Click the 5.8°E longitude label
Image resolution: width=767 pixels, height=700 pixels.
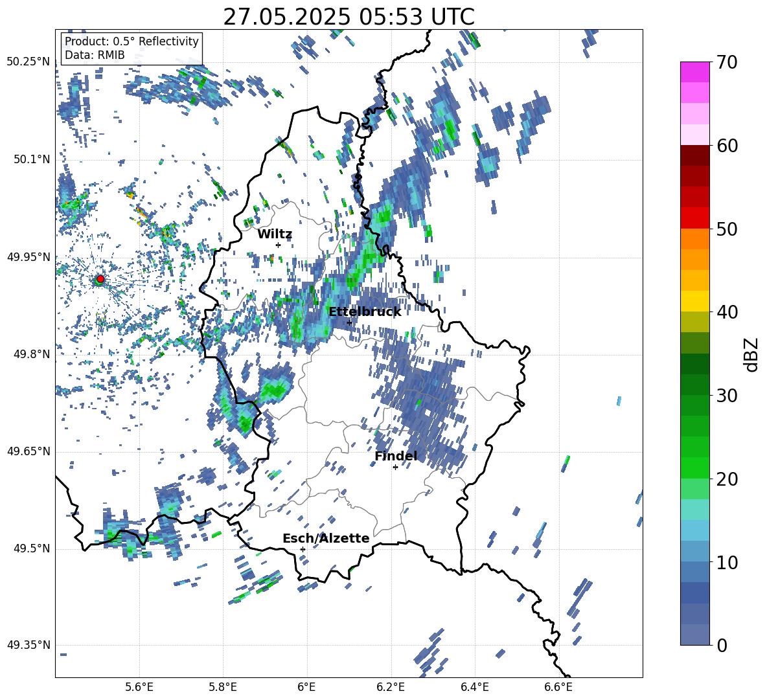pos(223,687)
